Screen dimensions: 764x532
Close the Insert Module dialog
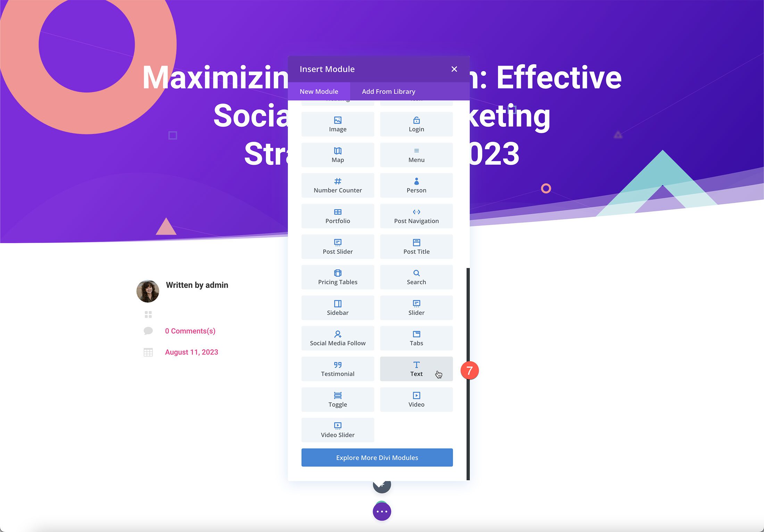[x=454, y=69]
